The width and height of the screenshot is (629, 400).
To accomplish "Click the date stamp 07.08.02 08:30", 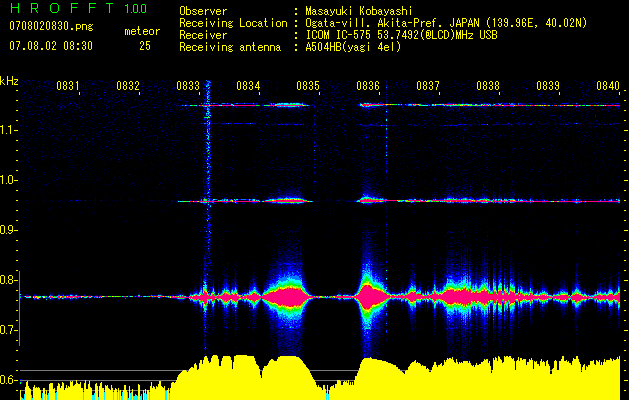I will pos(51,46).
